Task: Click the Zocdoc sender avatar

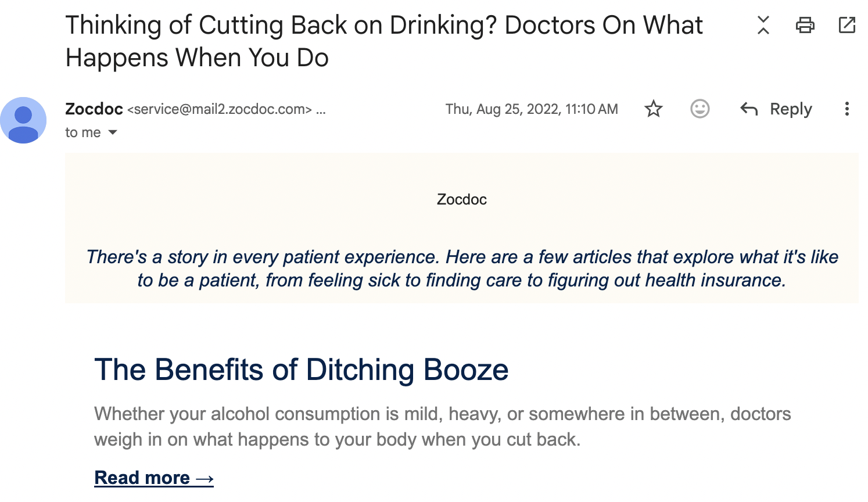Action: click(x=23, y=120)
